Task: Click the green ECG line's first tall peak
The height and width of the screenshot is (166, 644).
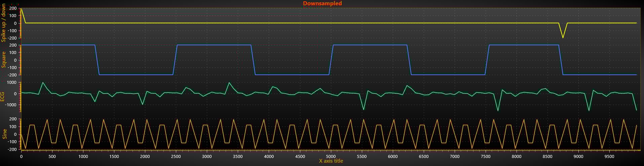Action: pos(43,82)
